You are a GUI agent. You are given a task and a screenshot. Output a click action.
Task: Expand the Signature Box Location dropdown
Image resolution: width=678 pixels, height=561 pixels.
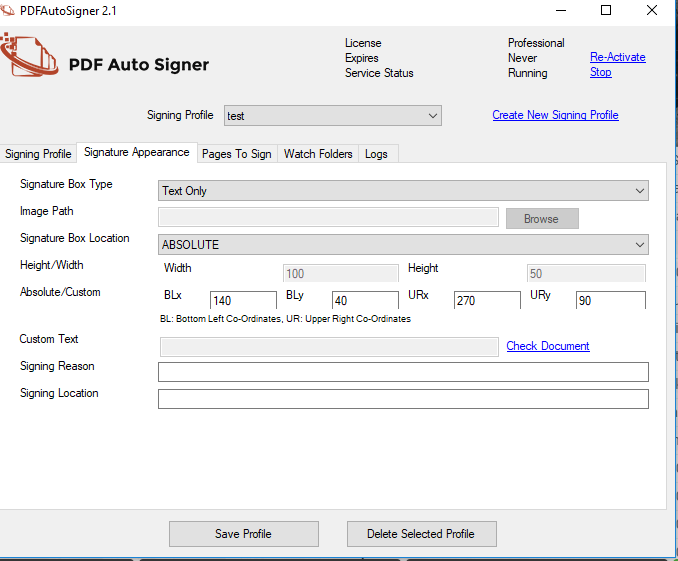[403, 245]
